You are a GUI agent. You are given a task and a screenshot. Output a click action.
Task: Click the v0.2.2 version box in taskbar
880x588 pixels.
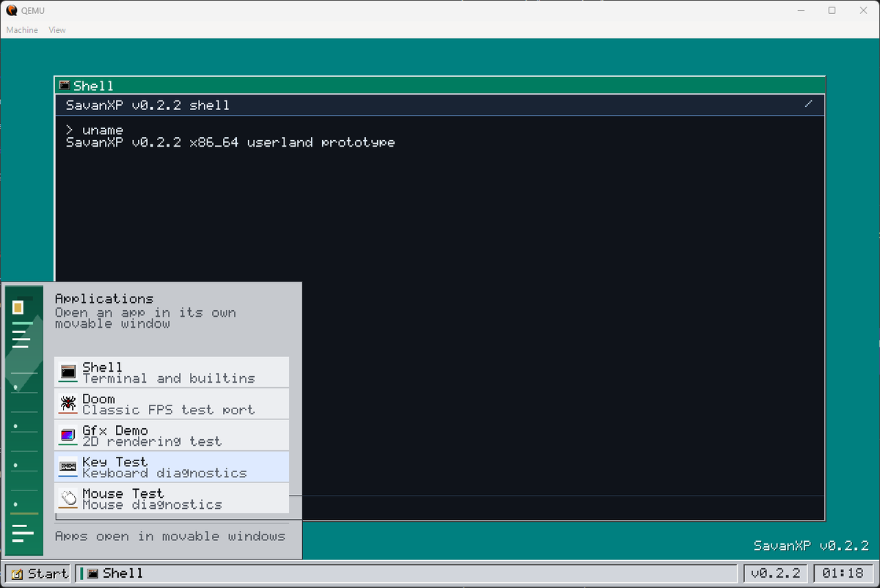coord(776,573)
